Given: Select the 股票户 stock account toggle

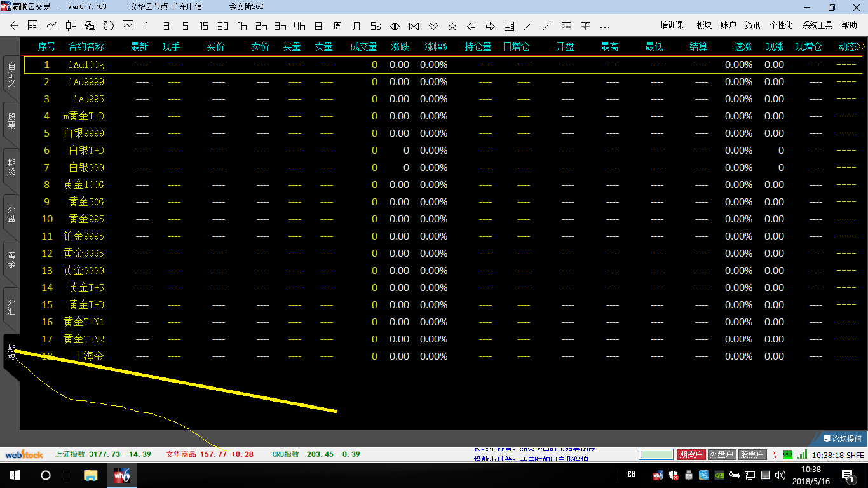Looking at the screenshot, I should tap(752, 454).
